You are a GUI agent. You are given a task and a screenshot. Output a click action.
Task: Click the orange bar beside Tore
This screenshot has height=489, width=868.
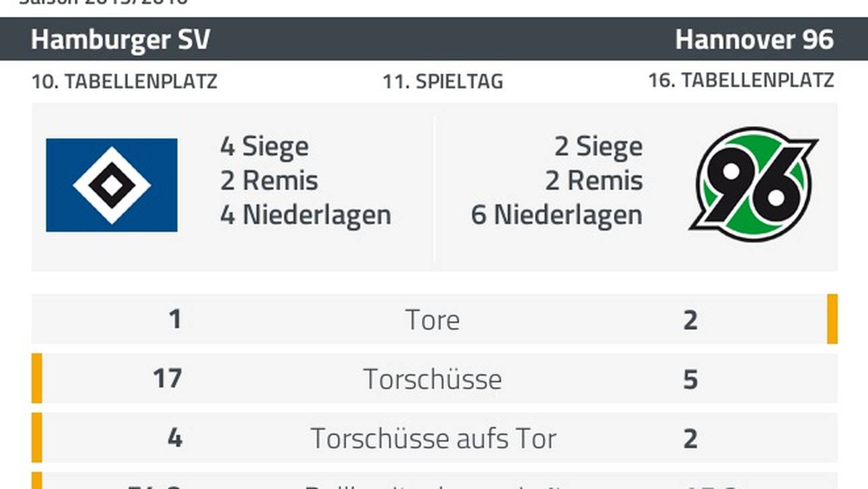pyautogui.click(x=832, y=319)
